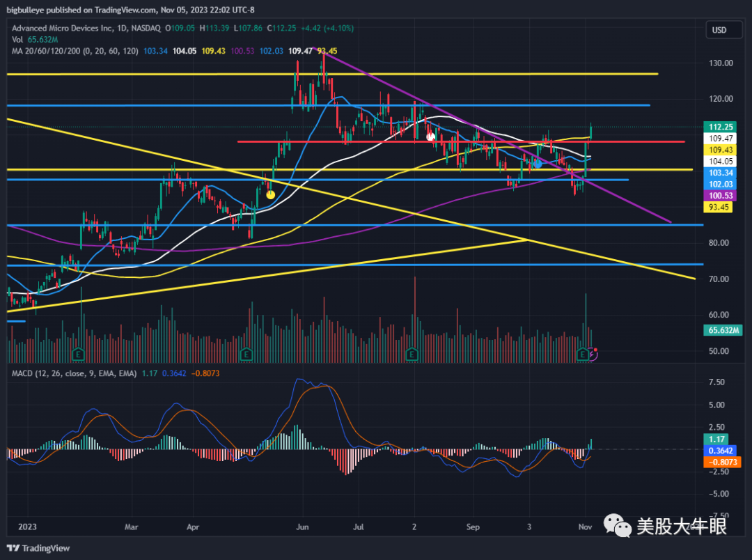Click the Jul label on the time axis
The image size is (752, 560).
359,527
